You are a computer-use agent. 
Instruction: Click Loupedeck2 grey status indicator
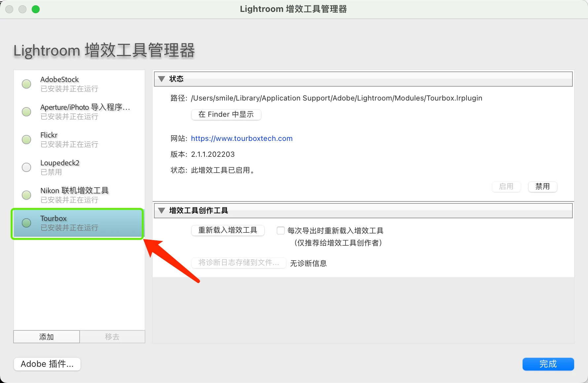[x=26, y=167]
